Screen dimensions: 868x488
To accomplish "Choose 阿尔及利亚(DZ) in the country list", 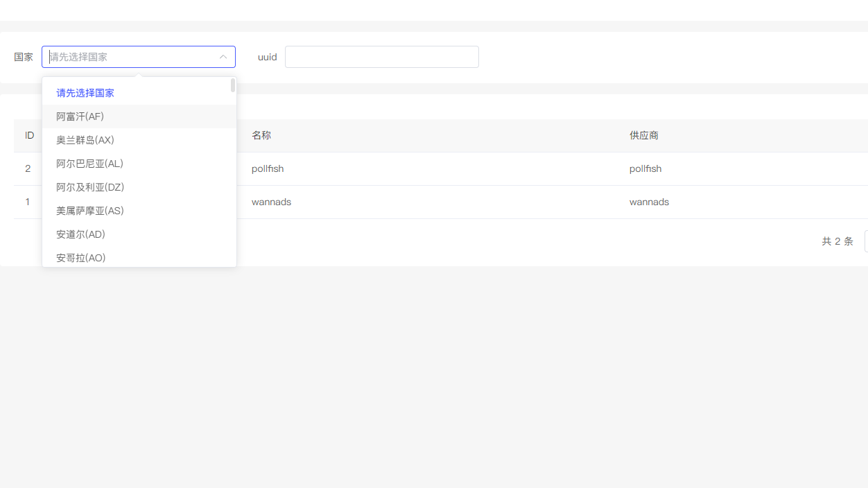I will [90, 187].
